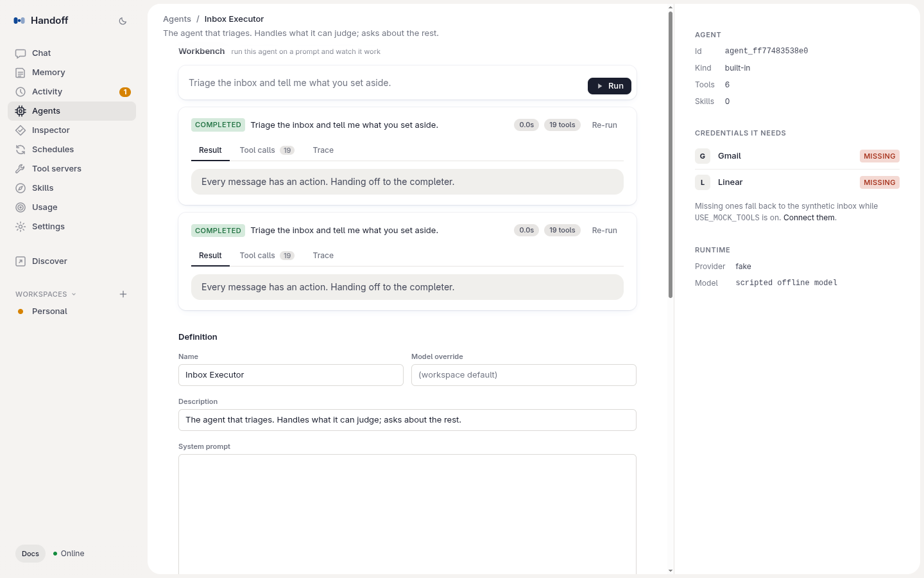Re-run the first completed run
This screenshot has width=924, height=578.
pos(604,125)
